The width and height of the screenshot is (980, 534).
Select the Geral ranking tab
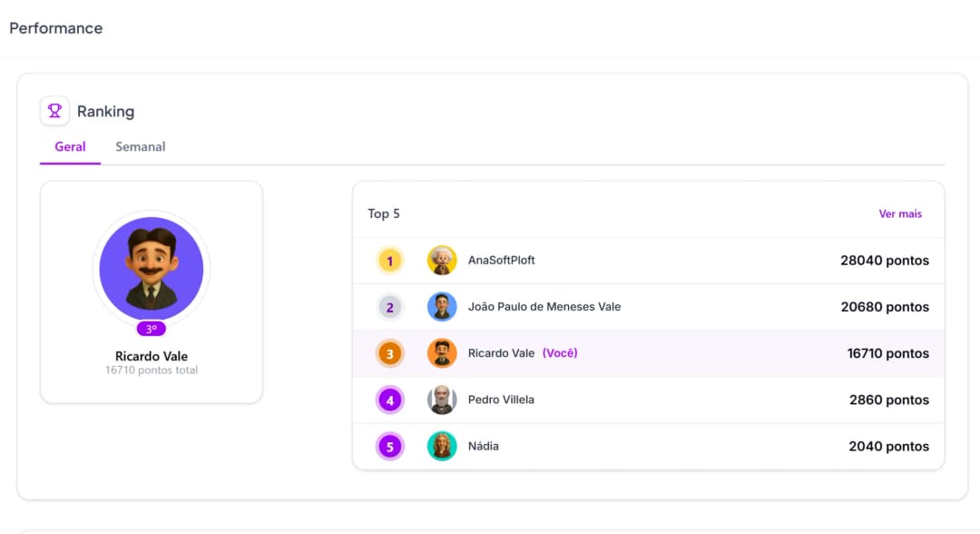[x=70, y=146]
